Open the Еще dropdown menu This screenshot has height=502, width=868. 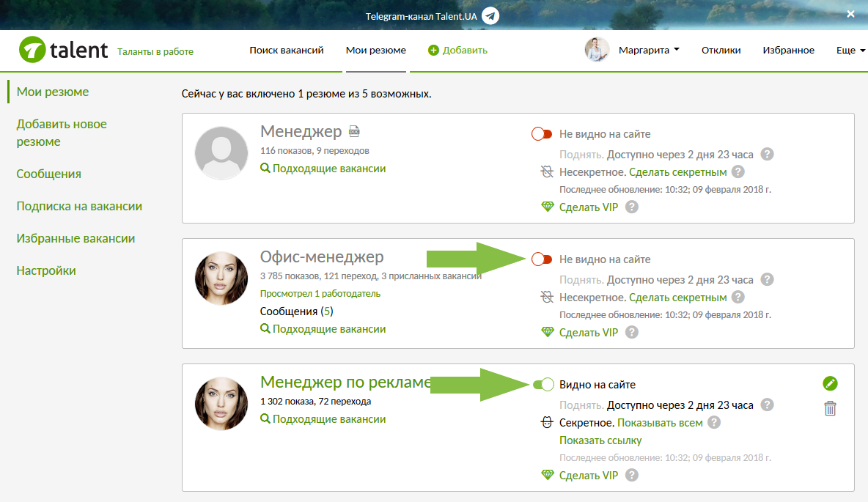[850, 50]
